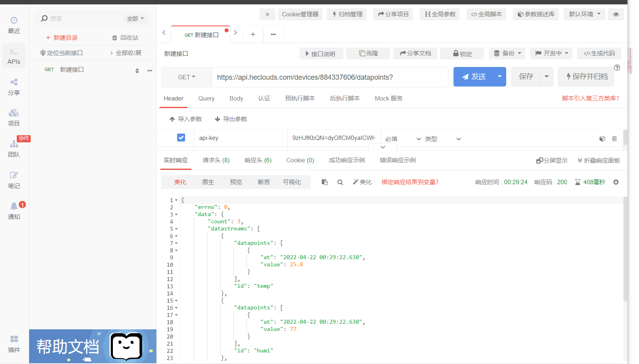This screenshot has height=364, width=639.
Task: Activate 分屏显示 split view
Action: tap(552, 160)
